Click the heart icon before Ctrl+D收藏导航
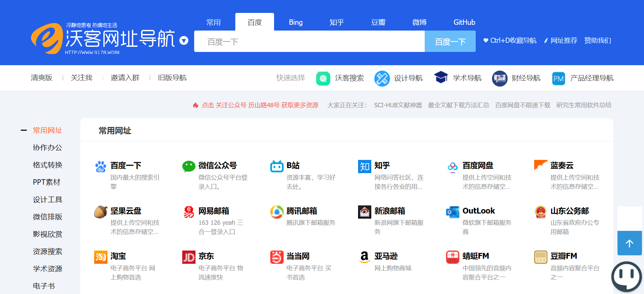Viewport: 644px width, 294px height. (486, 40)
